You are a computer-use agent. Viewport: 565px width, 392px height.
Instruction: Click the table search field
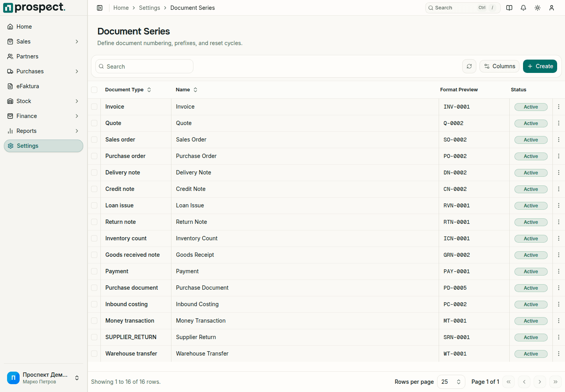coord(144,66)
